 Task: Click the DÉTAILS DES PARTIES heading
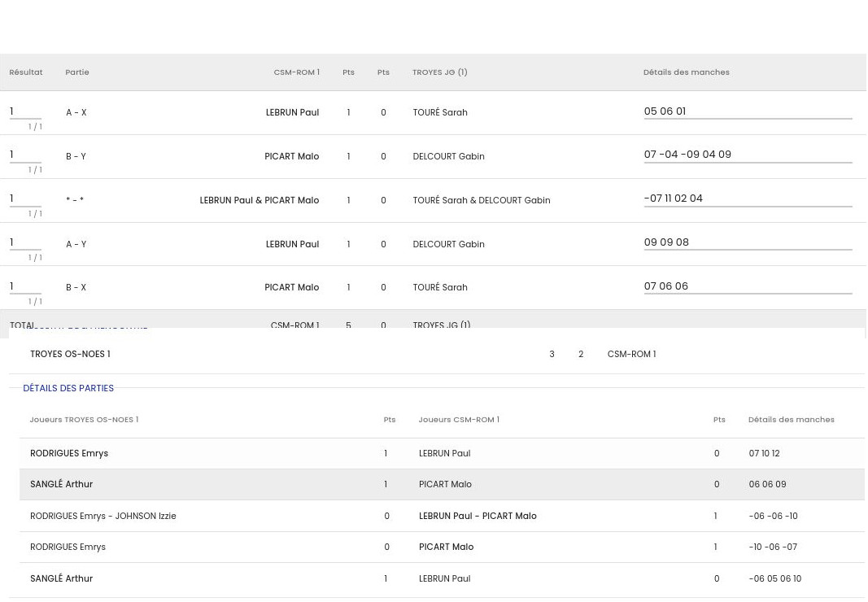pyautogui.click(x=68, y=389)
